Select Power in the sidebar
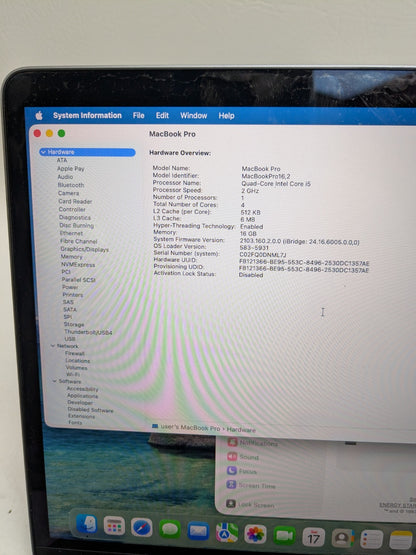416x555 pixels. pos(70,287)
